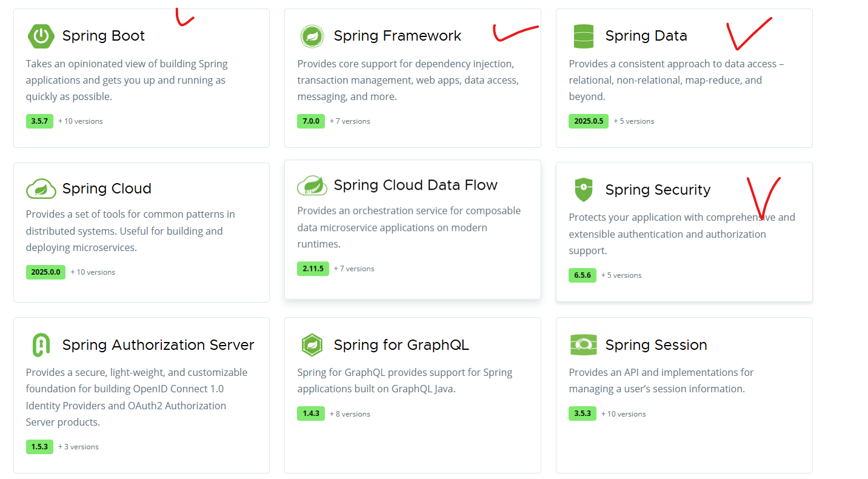Screen dimensions: 868x479
Task: Click the Spring Session icon
Action: [584, 345]
